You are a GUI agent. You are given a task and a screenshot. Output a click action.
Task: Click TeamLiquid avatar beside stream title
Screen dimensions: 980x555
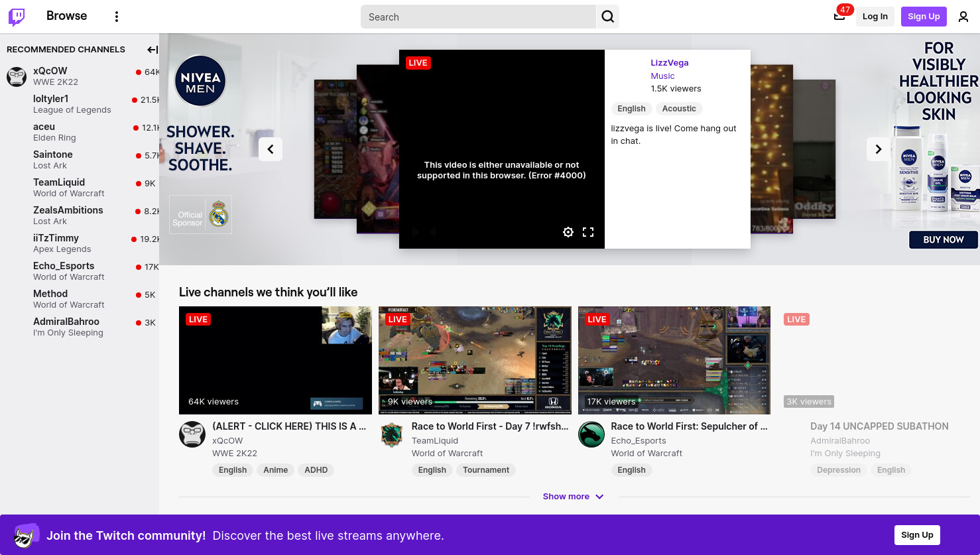tap(392, 434)
